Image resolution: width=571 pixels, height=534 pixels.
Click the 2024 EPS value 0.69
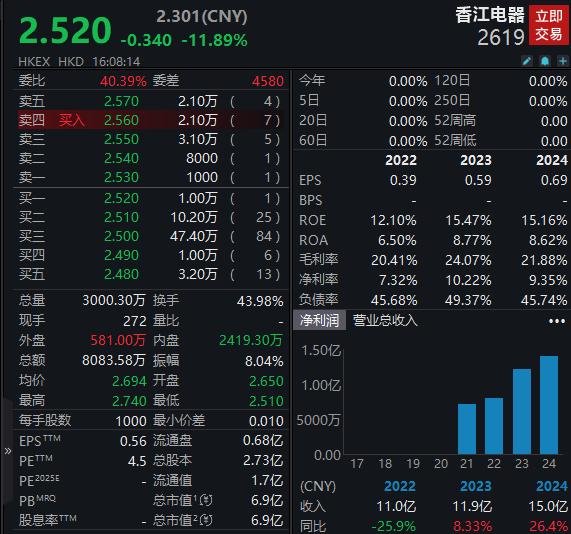[554, 180]
